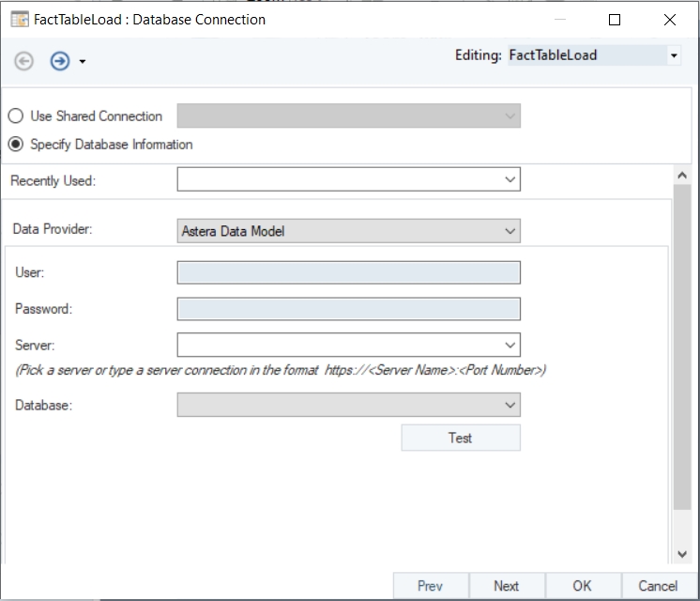Go to the Next wizard page
The image size is (700, 601).
pos(506,585)
